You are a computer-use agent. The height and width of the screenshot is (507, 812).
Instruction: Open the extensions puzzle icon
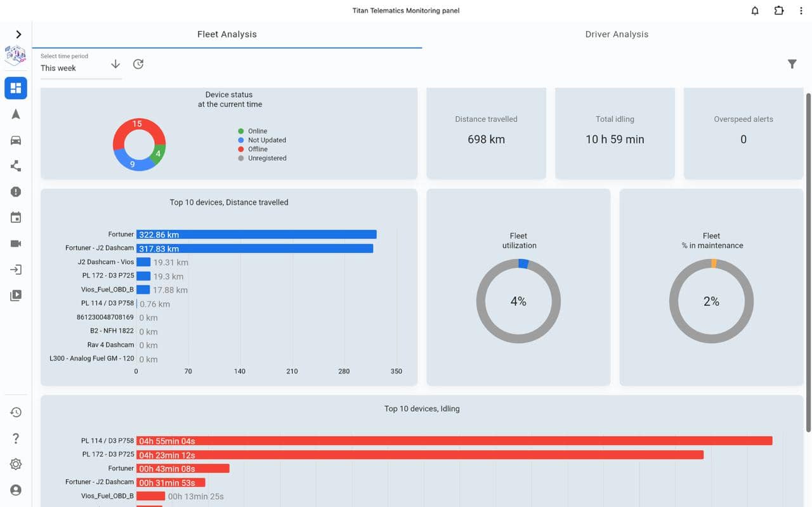[x=779, y=11]
